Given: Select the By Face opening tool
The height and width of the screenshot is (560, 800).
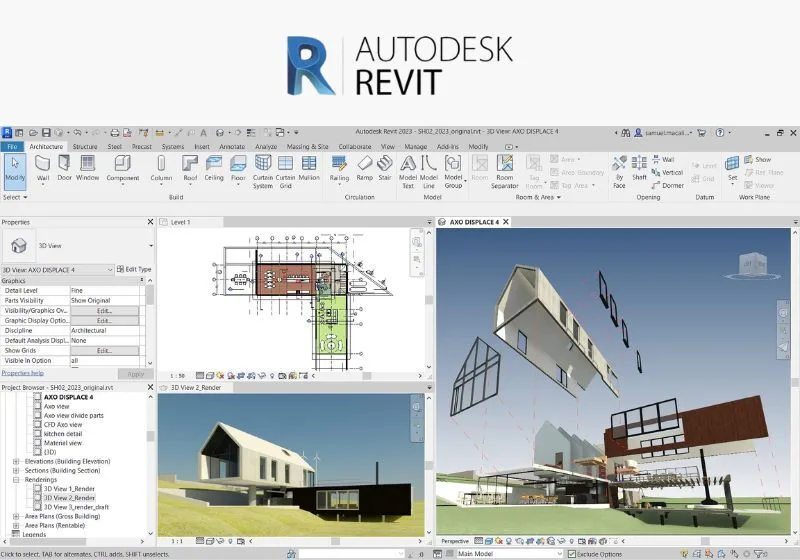Looking at the screenshot, I should [619, 172].
